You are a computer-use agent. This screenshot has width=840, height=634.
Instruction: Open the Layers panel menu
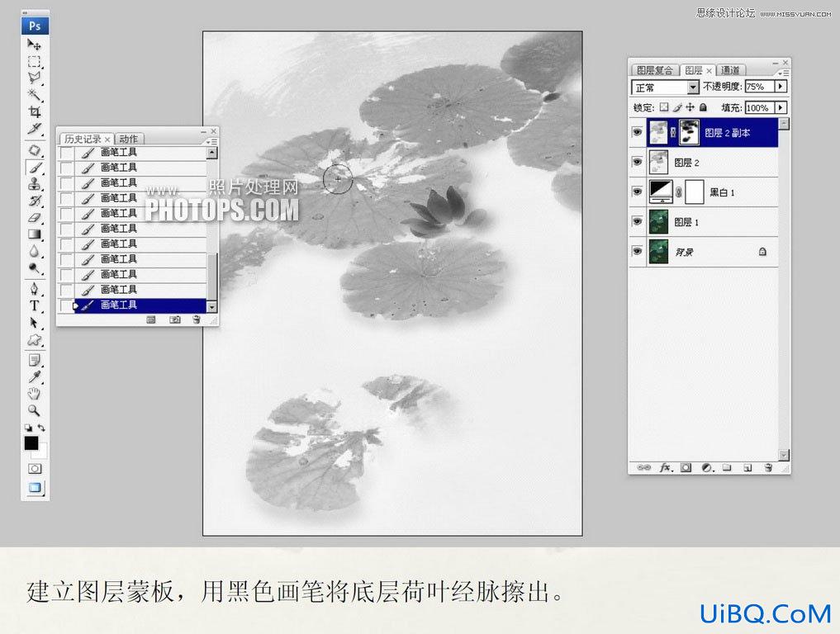pyautogui.click(x=784, y=73)
